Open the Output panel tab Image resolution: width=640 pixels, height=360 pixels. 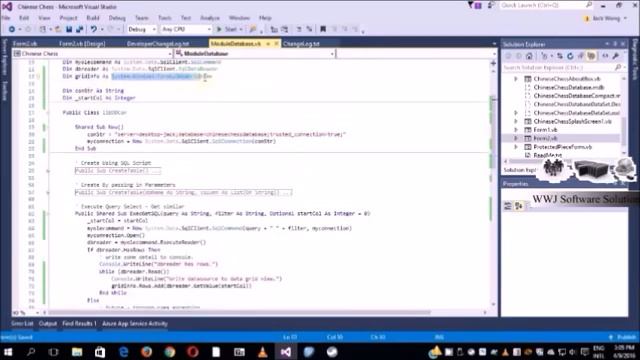point(48,324)
